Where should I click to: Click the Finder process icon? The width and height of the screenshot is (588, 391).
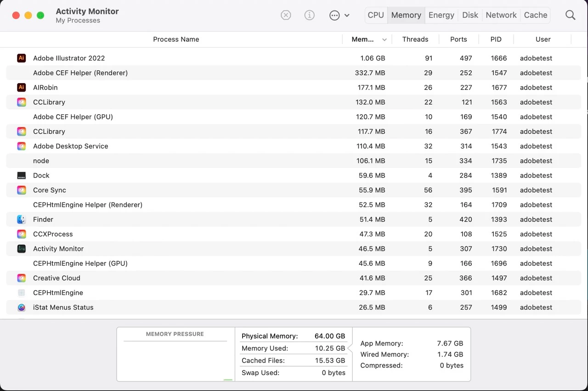click(x=22, y=220)
